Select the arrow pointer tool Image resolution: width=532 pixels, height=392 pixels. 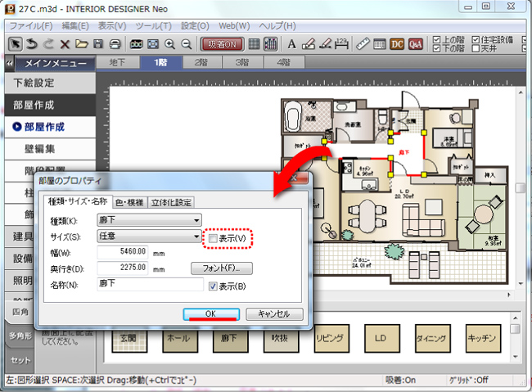click(16, 43)
